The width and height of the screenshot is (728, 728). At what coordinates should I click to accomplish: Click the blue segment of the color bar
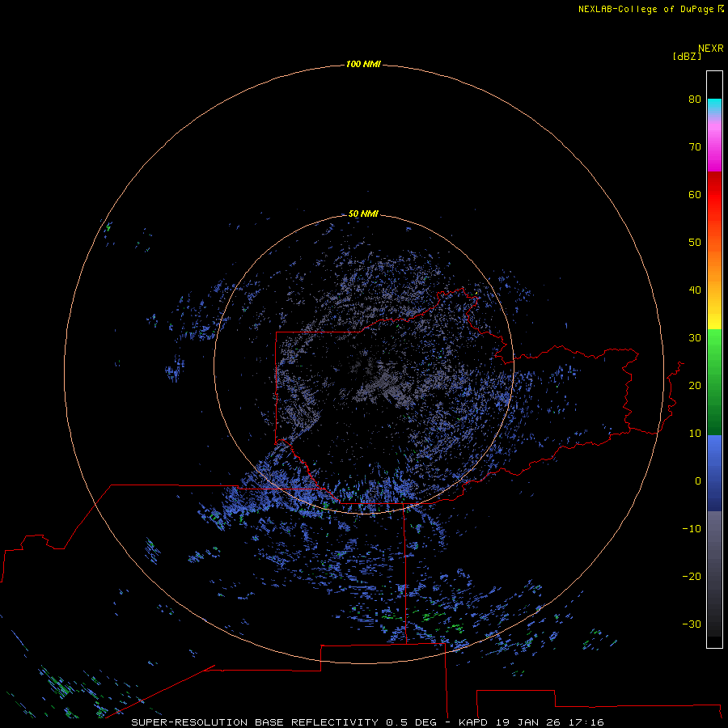pyautogui.click(x=714, y=472)
